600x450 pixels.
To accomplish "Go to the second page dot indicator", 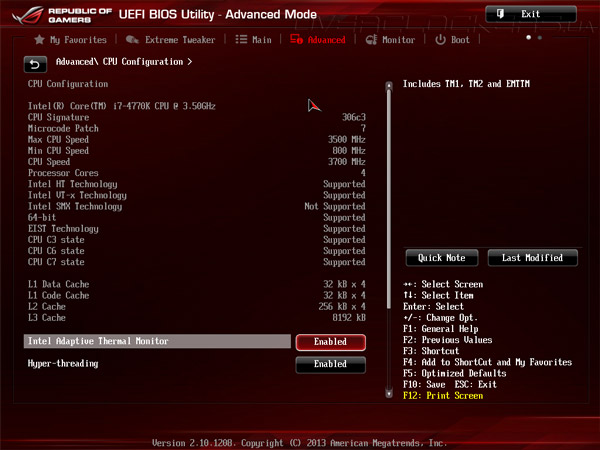I will (x=540, y=38).
